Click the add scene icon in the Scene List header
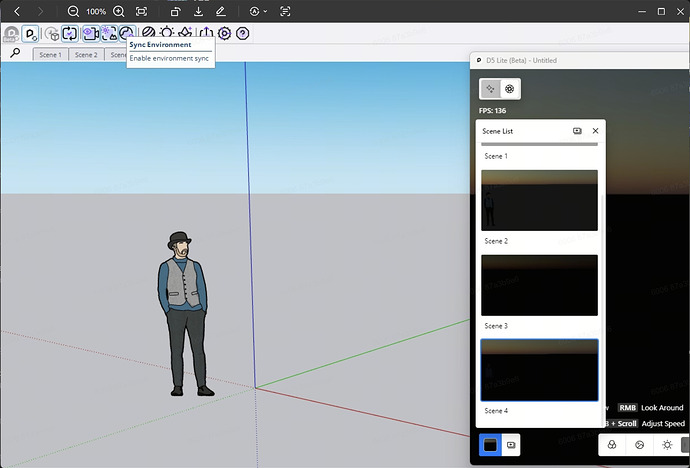The width and height of the screenshot is (690, 468). pyautogui.click(x=577, y=131)
